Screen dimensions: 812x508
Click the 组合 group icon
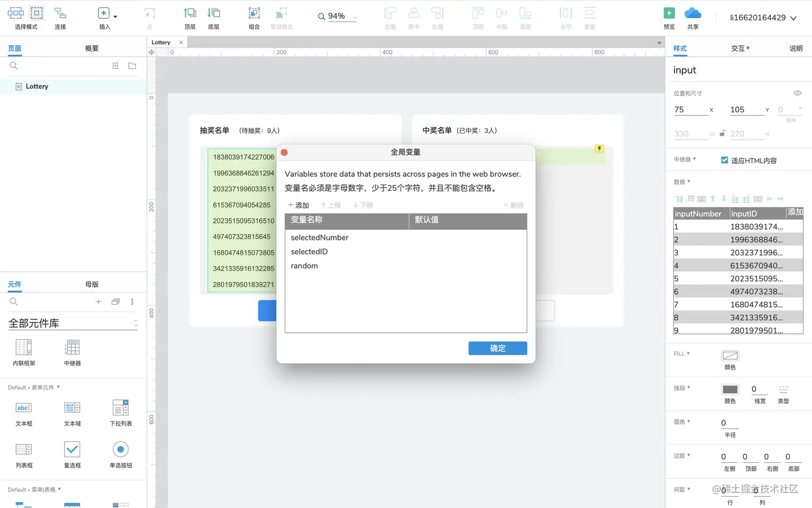pyautogui.click(x=254, y=13)
